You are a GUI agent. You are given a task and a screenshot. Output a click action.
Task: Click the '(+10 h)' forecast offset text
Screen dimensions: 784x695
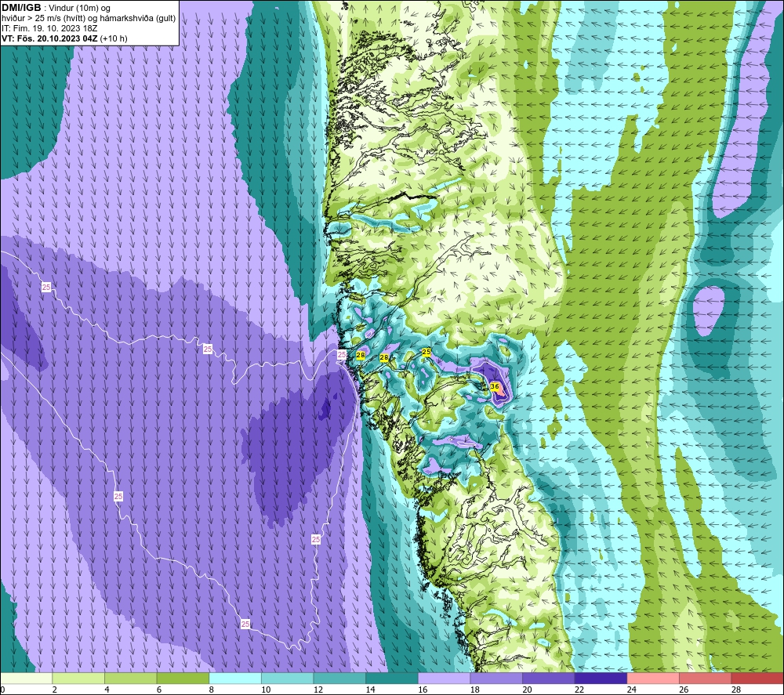(114, 38)
